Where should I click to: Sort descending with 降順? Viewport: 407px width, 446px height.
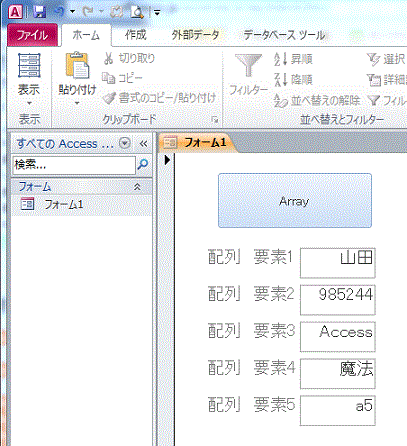pyautogui.click(x=293, y=79)
